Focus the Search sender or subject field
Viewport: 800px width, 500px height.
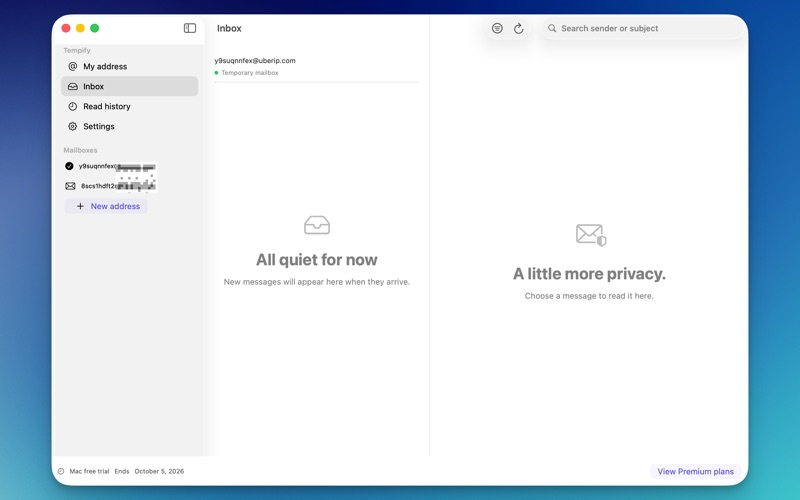[x=643, y=29]
